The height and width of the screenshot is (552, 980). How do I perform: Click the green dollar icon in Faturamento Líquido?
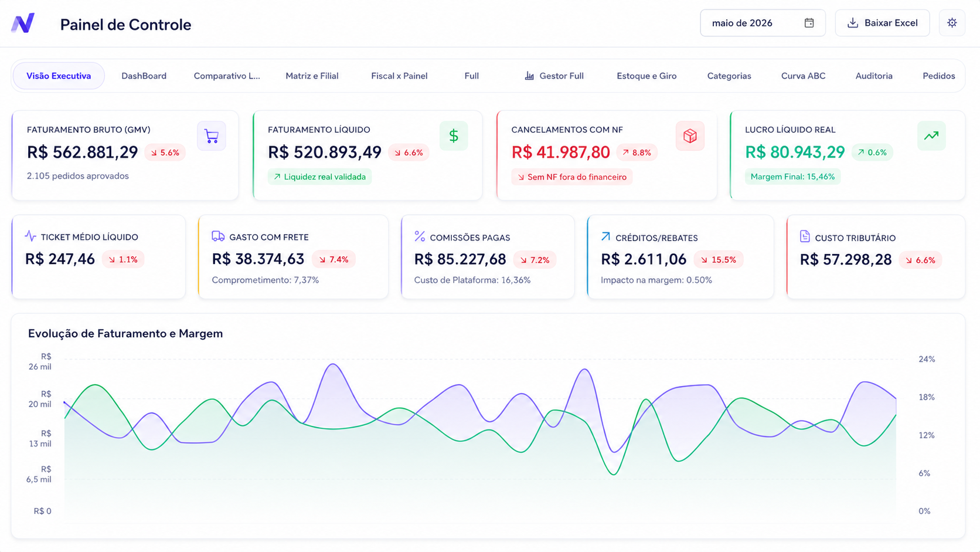(454, 136)
